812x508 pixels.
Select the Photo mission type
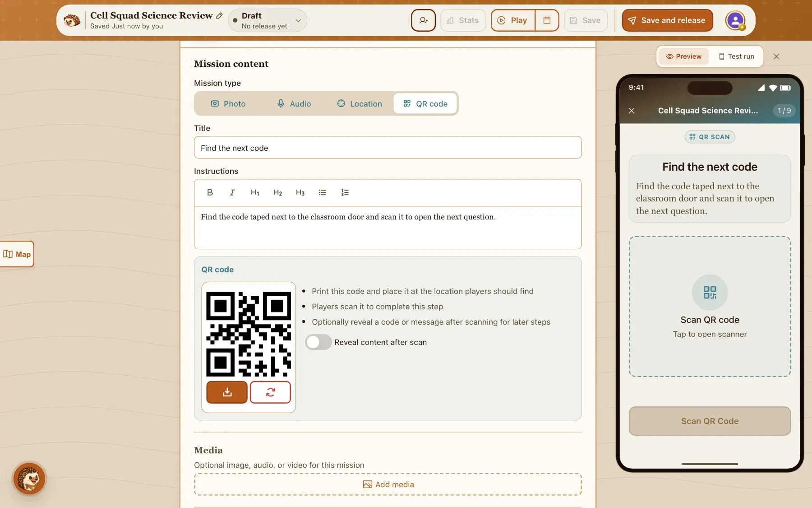[228, 104]
